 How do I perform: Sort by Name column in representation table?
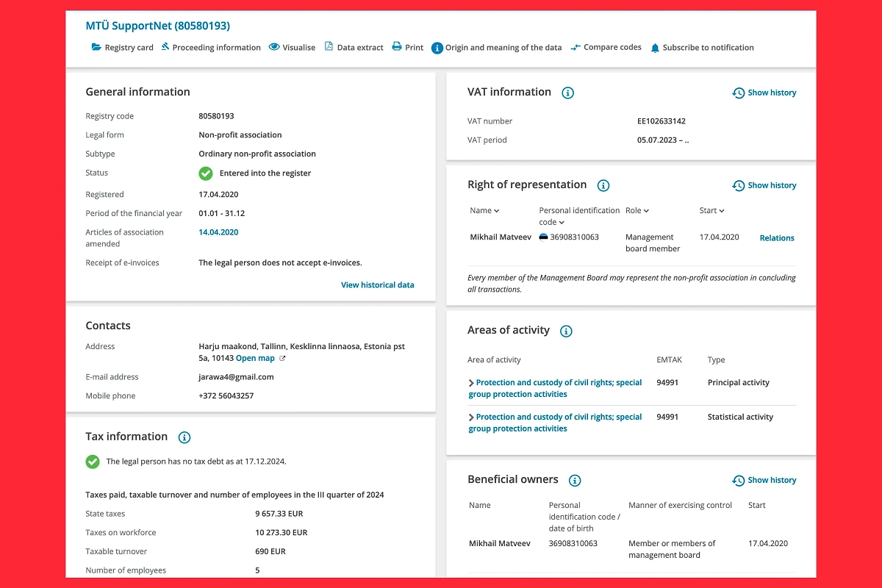[x=484, y=211]
